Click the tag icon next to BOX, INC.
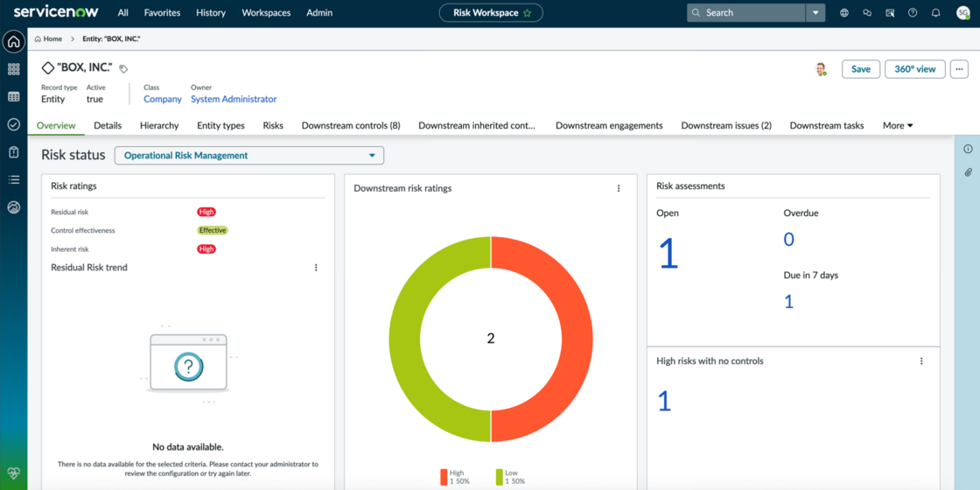The width and height of the screenshot is (980, 490). click(123, 69)
